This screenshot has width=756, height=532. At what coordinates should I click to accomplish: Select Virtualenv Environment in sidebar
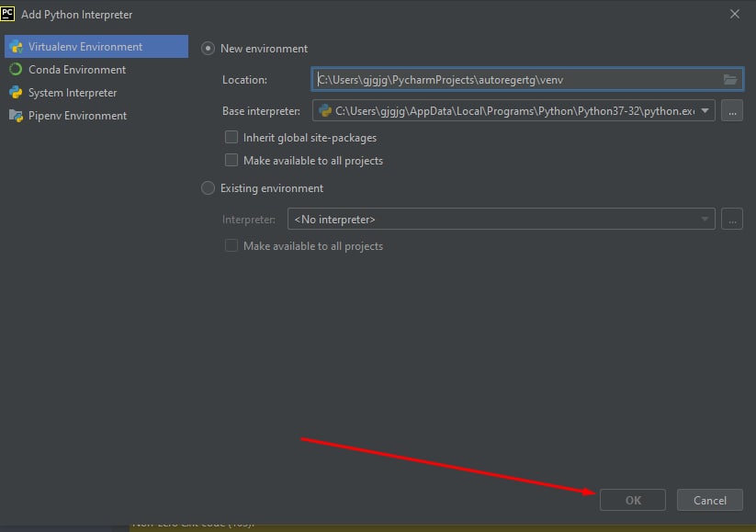tap(96, 46)
